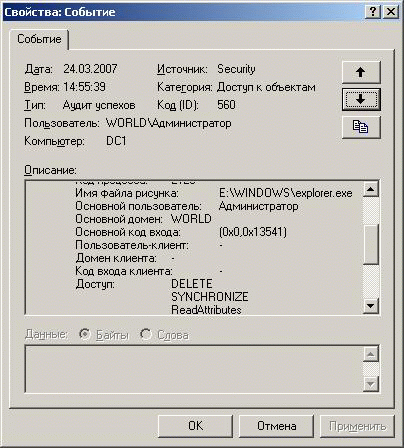This screenshot has height=448, width=404.
Task: Click the help question mark button
Action: coord(373,12)
